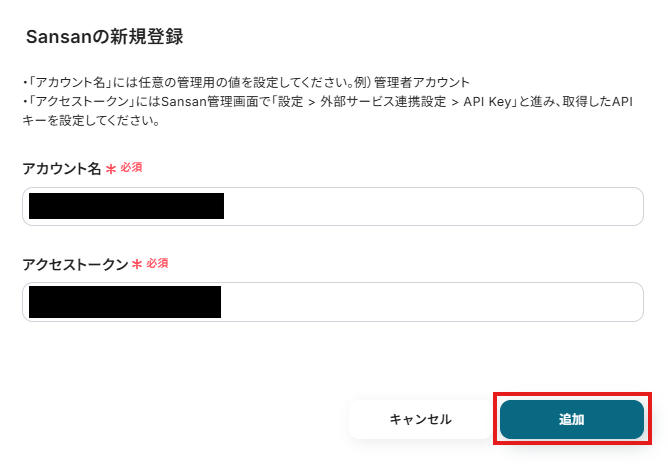This screenshot has width=668, height=464.
Task: Click the redacted value in アクセストークン field
Action: pos(125,302)
